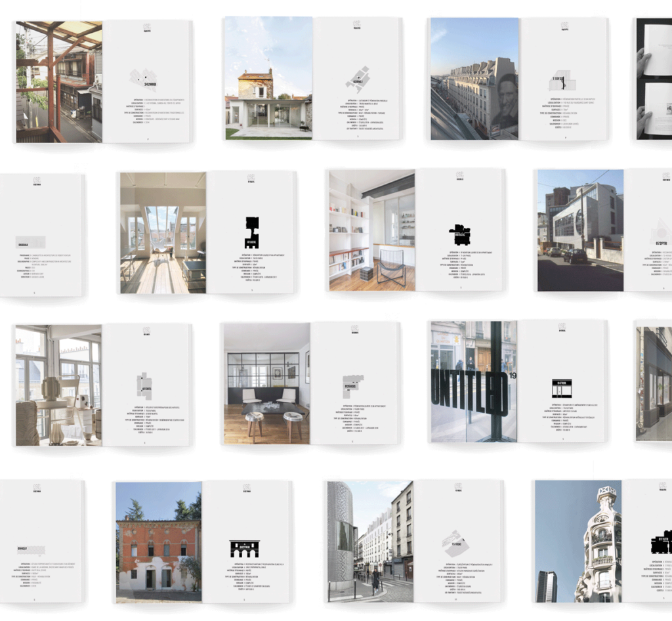
Task: Click the plan diagram beside the face mural photo
Action: [562, 81]
